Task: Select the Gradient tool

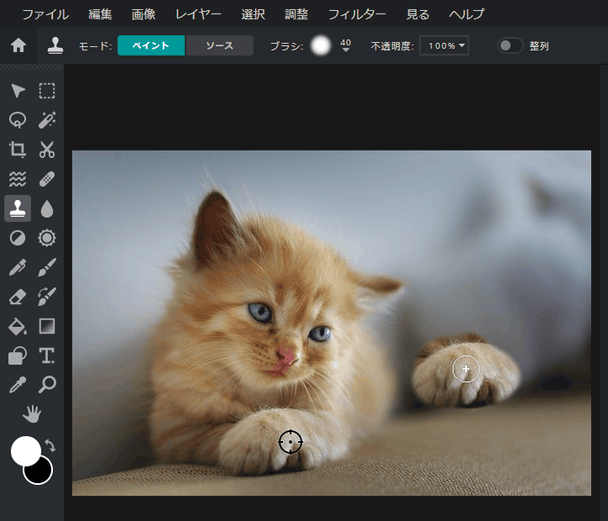Action: (x=47, y=326)
